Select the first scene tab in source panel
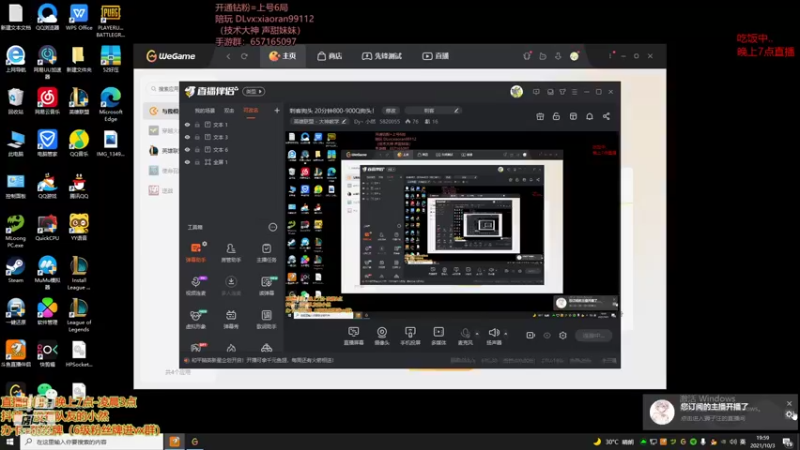 coord(205,111)
